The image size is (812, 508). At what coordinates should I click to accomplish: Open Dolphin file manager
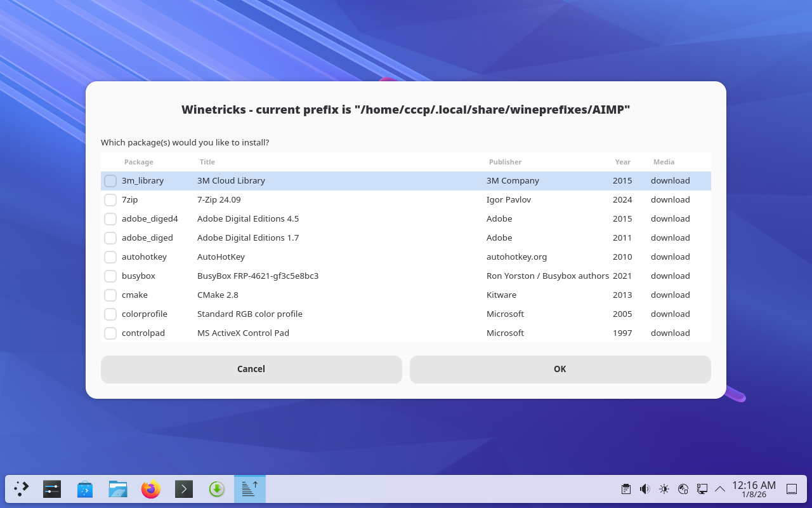[118, 489]
